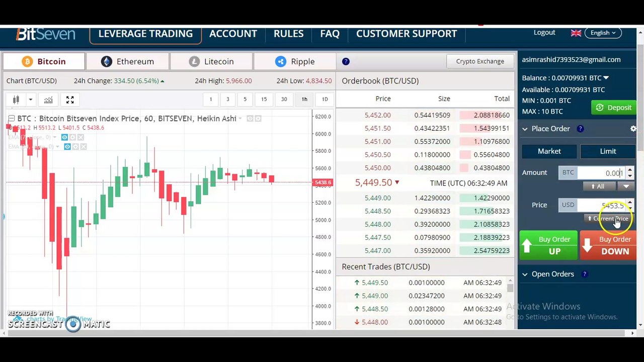
Task: Collapse the BTC chart legend
Action: click(11, 119)
